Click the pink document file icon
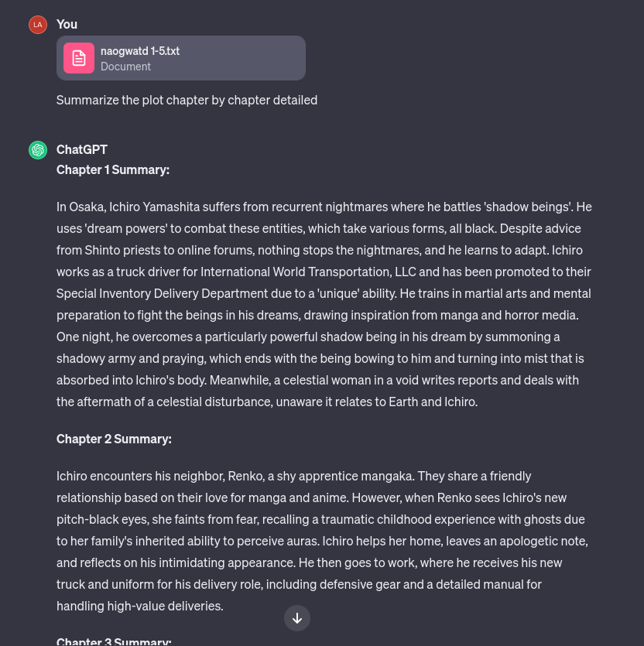Screen dimensions: 644x646 point(79,58)
